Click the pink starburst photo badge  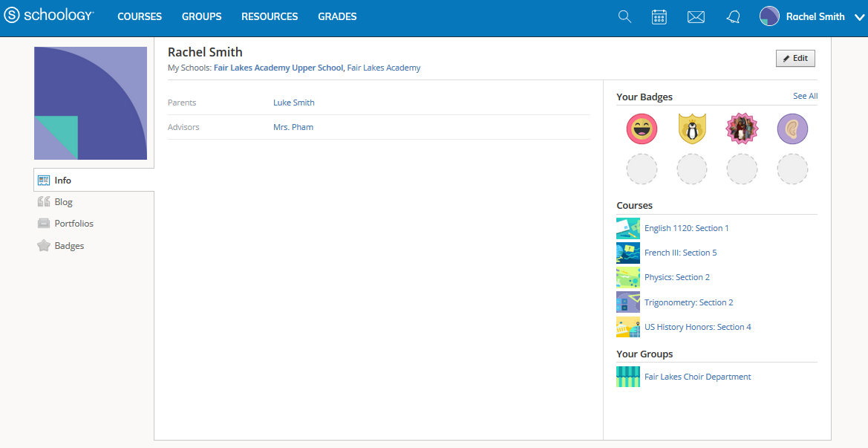[x=742, y=129]
